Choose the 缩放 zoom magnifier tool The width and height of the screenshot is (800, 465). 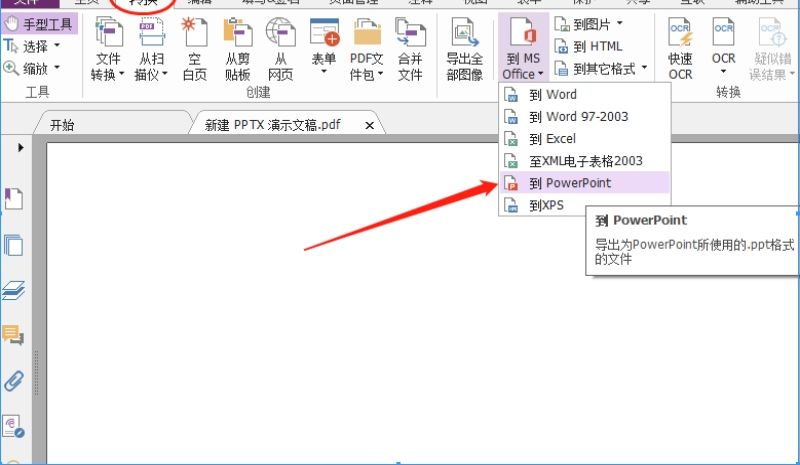pos(27,68)
